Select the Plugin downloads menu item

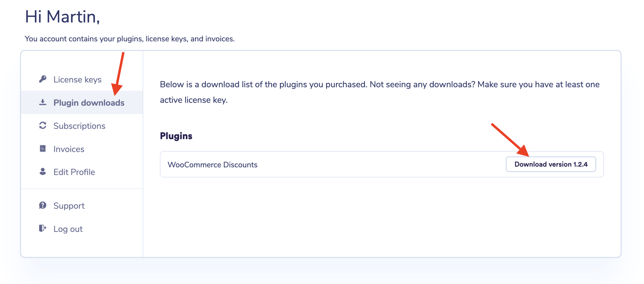click(89, 103)
